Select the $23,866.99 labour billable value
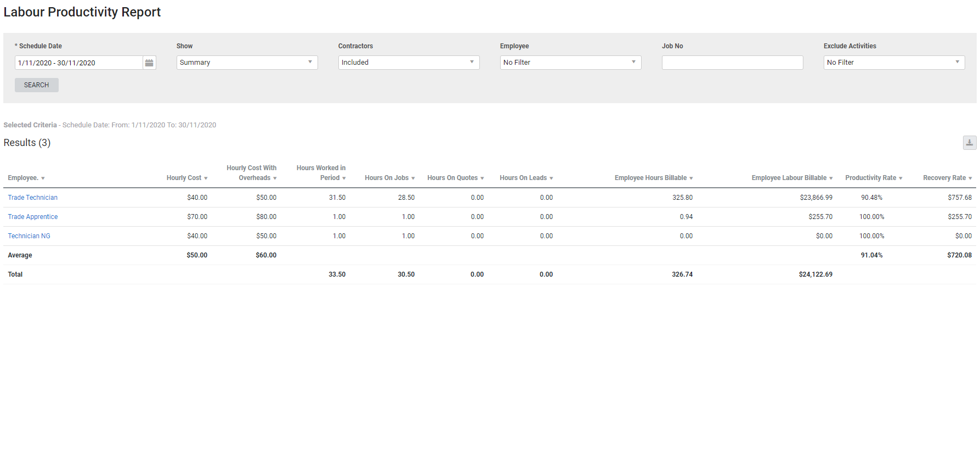Viewport: 980px width, 460px height. pyautogui.click(x=816, y=198)
